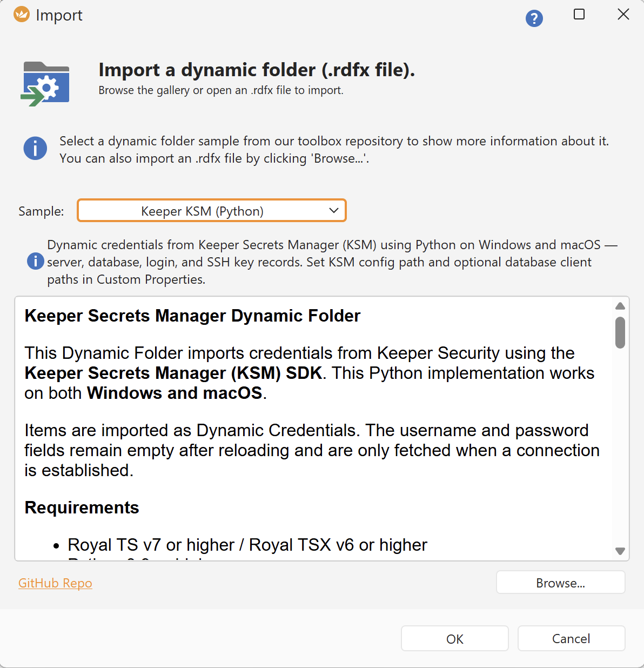Click the Requirements heading in description
644x668 pixels.
(x=82, y=507)
